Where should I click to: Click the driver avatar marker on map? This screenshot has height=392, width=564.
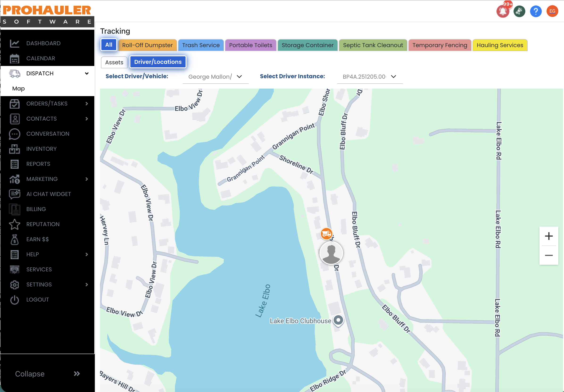point(331,253)
